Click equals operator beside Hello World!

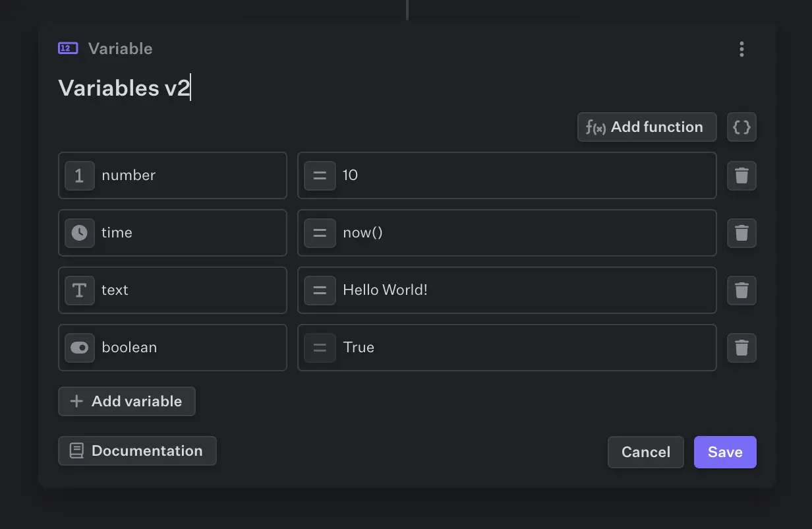tap(320, 290)
